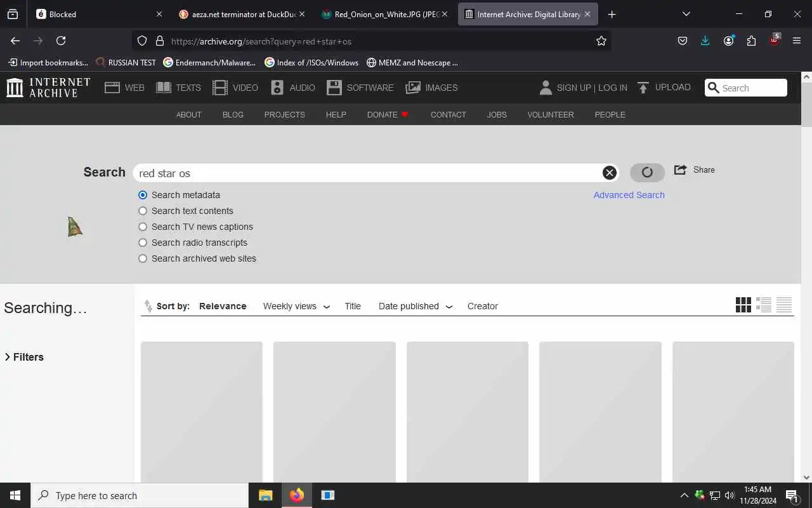Open a new browser tab
Image resolution: width=812 pixels, height=508 pixels.
[x=612, y=14]
